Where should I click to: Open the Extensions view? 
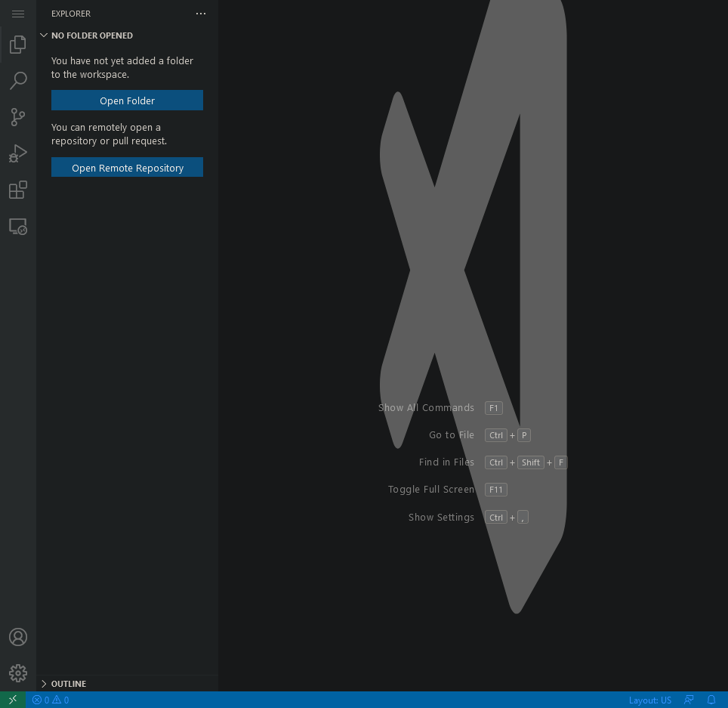[x=18, y=190]
